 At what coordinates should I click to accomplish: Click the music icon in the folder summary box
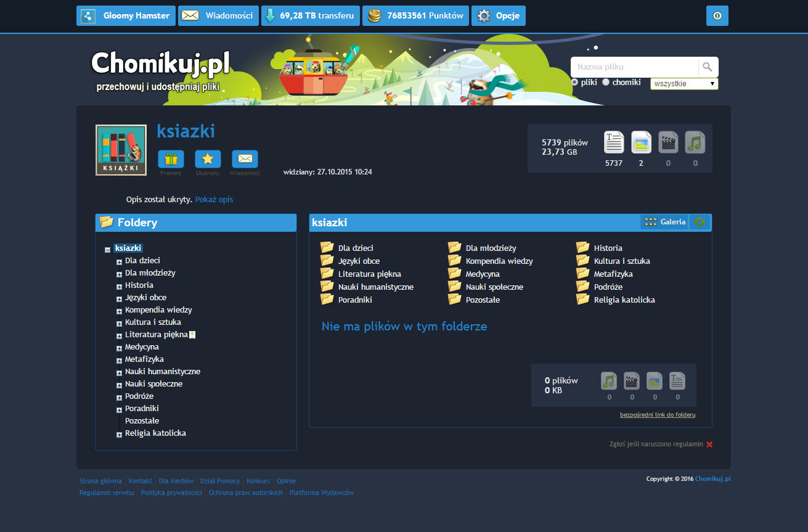pos(609,381)
